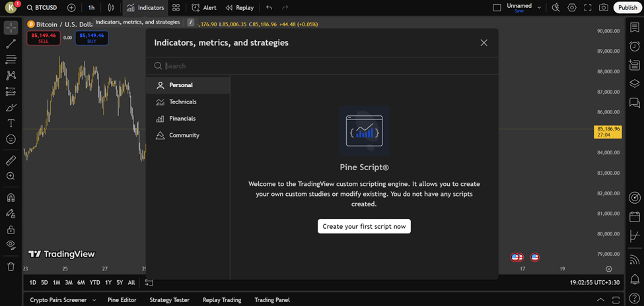Open watchlist panel in right sidebar
The height and width of the screenshot is (306, 644).
click(635, 28)
